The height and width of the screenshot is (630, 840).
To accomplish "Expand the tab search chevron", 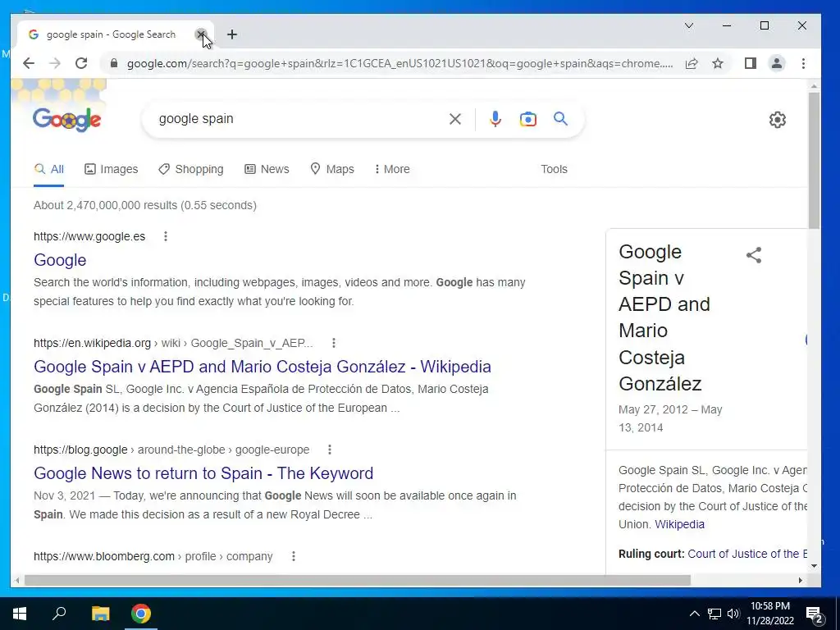I will (689, 25).
